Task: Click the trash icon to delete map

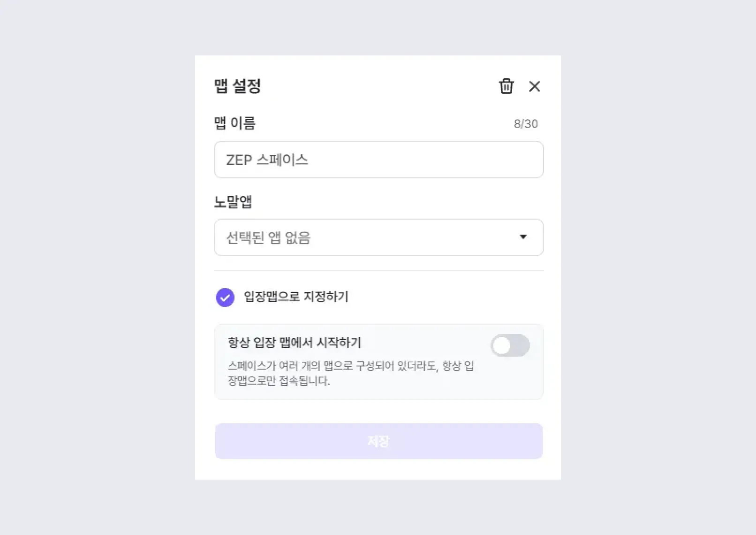Action: tap(506, 86)
